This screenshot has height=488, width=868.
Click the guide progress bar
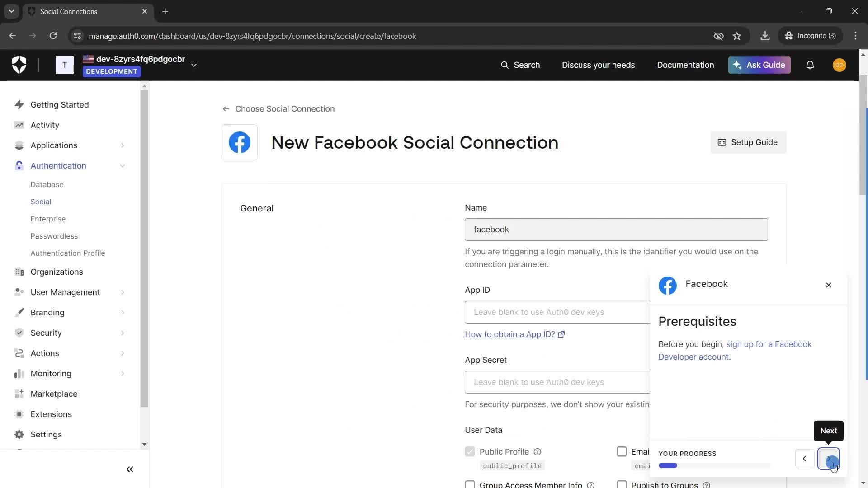(715, 465)
